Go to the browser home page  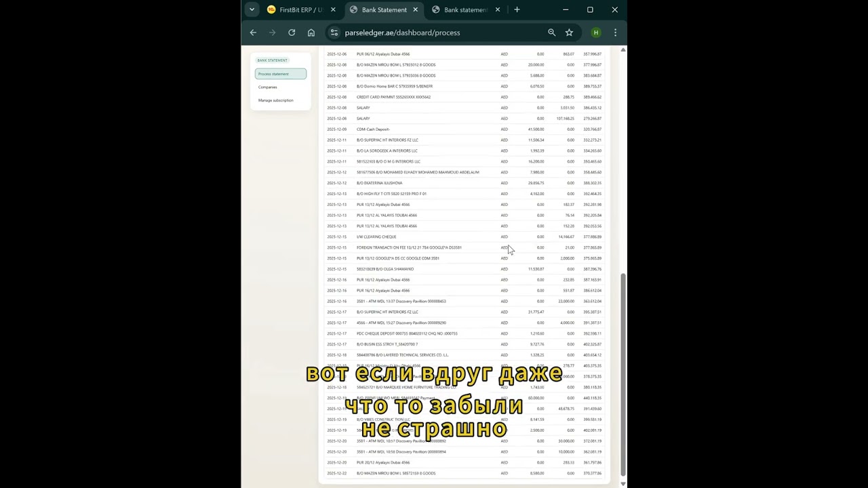click(x=311, y=33)
